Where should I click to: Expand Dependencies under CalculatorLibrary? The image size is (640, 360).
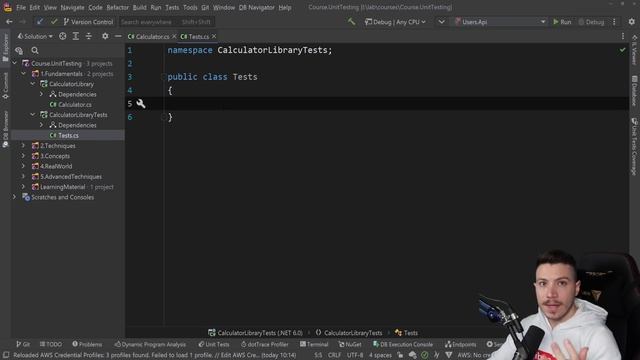(41, 94)
